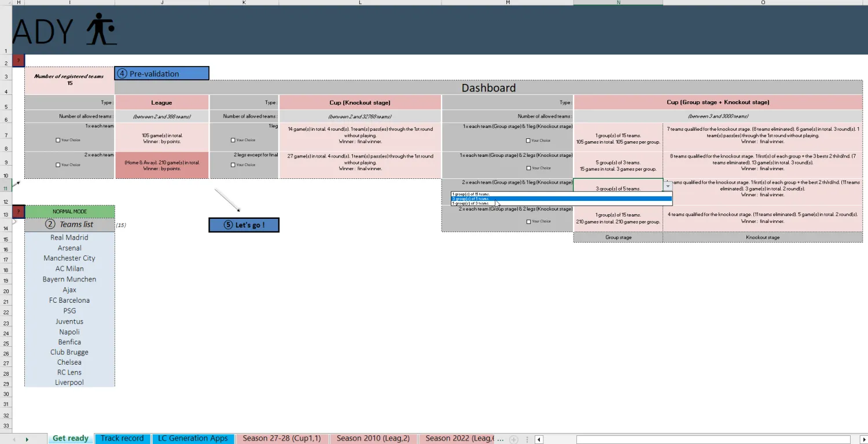
Task: Click the Liverpool team cell
Action: click(x=69, y=383)
